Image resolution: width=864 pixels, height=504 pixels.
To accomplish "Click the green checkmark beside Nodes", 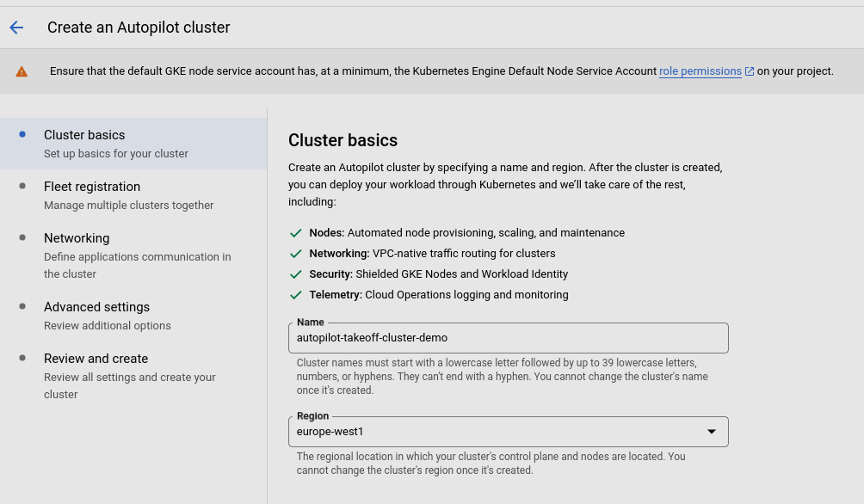I will point(296,233).
